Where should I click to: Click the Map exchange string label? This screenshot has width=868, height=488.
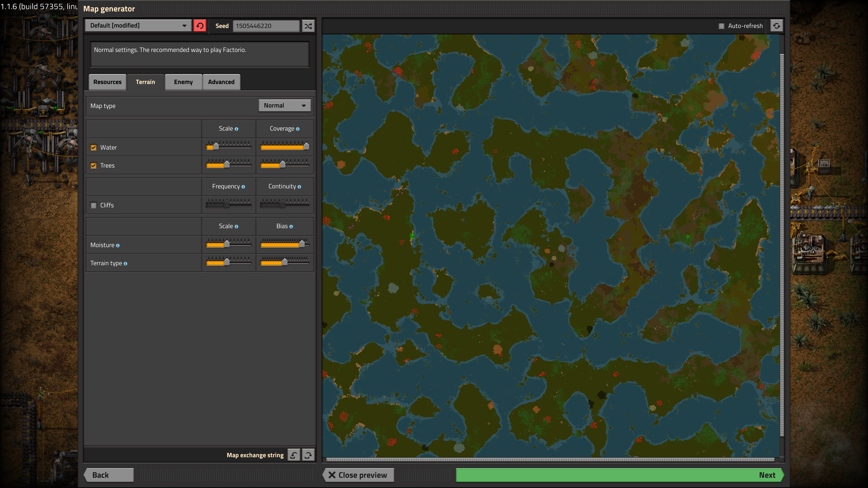tap(255, 455)
